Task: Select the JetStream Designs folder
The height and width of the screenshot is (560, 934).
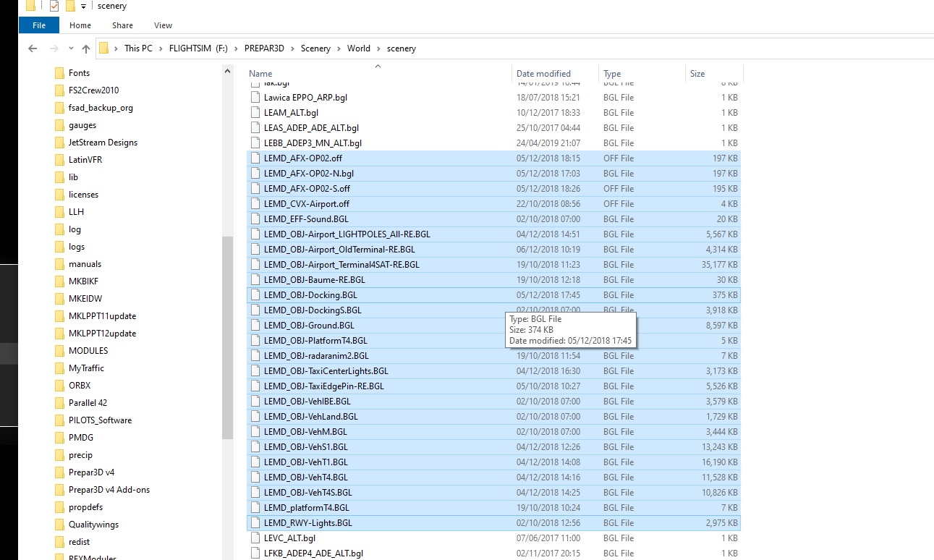Action: 103,143
